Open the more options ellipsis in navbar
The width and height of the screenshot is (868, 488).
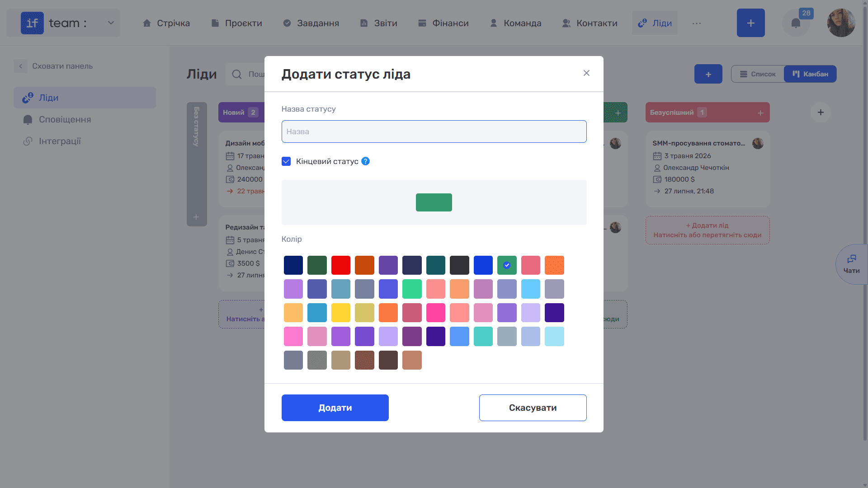[x=697, y=23]
